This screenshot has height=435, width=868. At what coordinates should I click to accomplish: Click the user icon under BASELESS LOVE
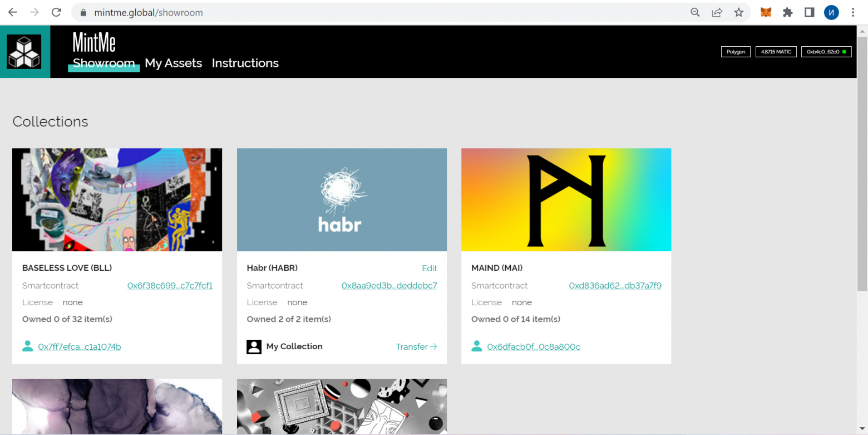point(28,346)
